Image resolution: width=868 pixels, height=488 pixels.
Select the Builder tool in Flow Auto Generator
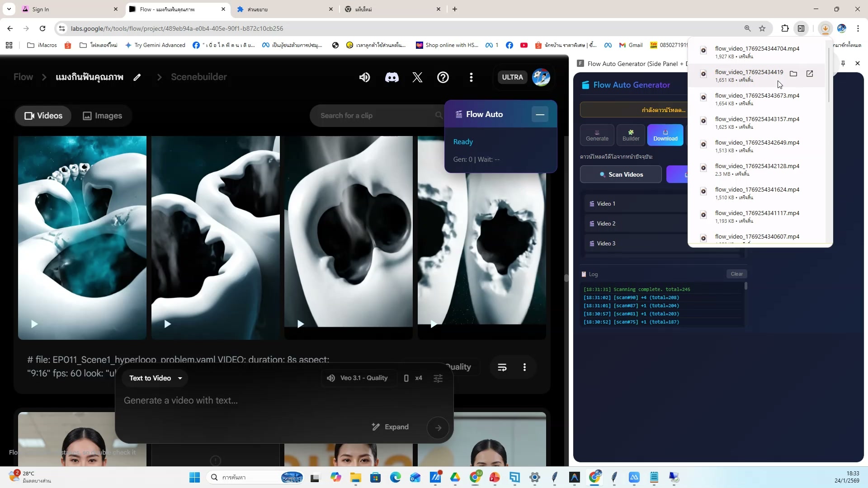[630, 135]
